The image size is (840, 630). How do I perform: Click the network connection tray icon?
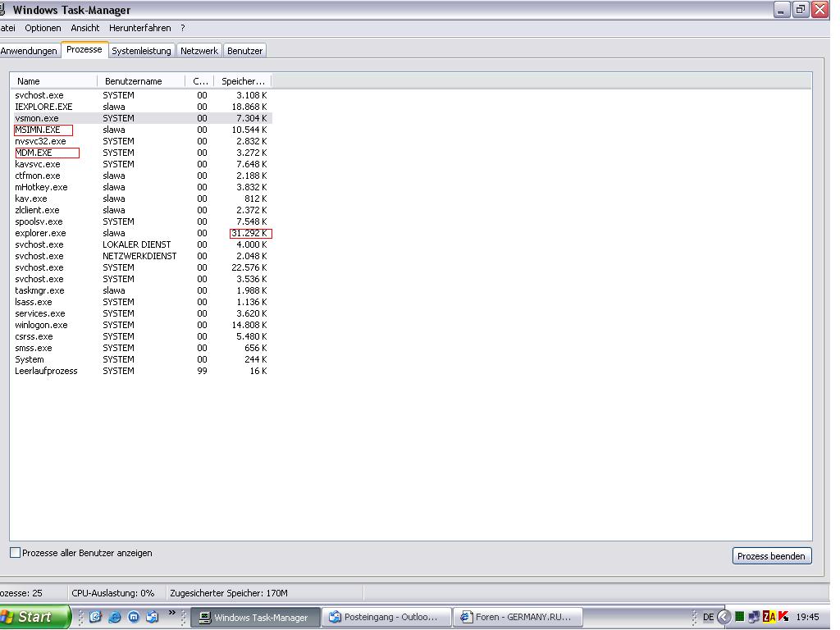755,617
